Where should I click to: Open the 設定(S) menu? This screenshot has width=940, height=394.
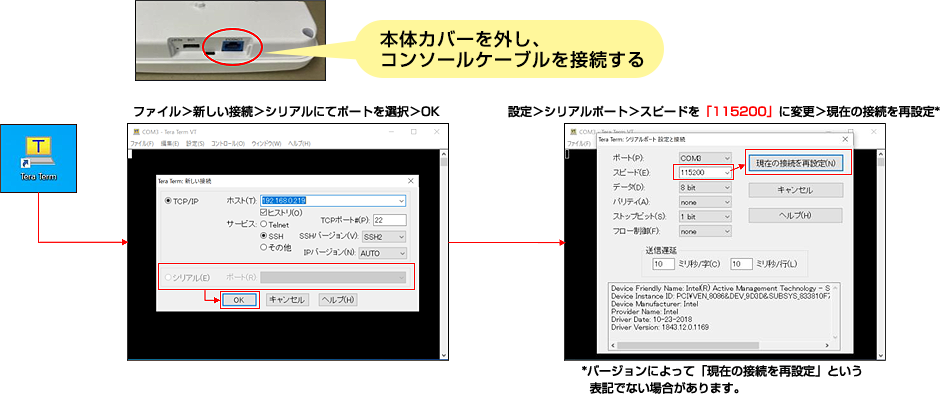click(195, 144)
